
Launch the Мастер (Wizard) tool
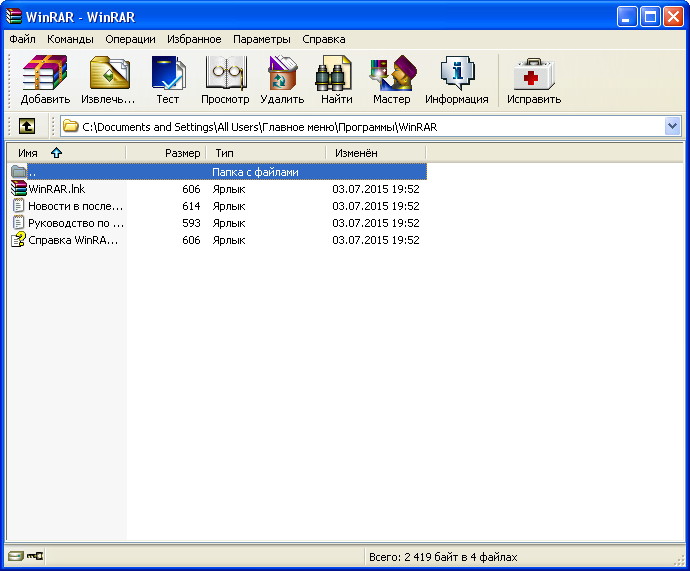(x=392, y=73)
